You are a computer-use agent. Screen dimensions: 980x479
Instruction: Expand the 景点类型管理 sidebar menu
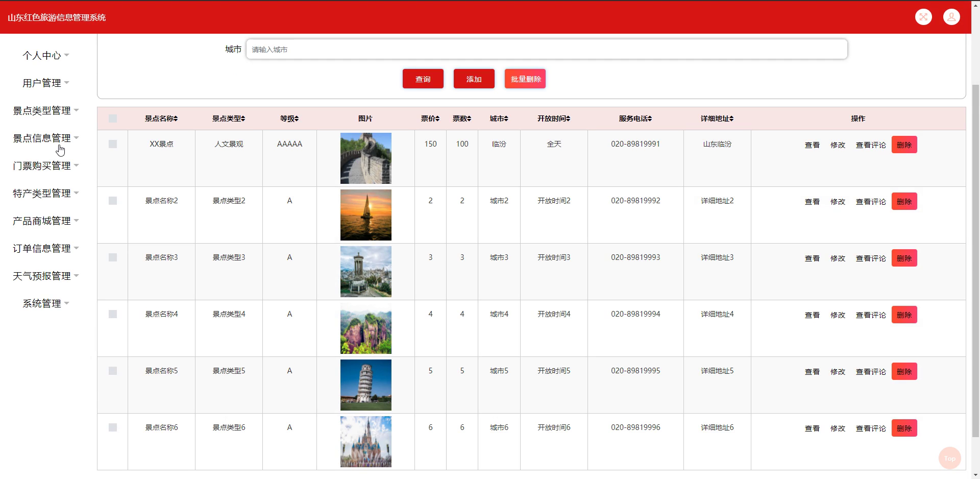45,110
